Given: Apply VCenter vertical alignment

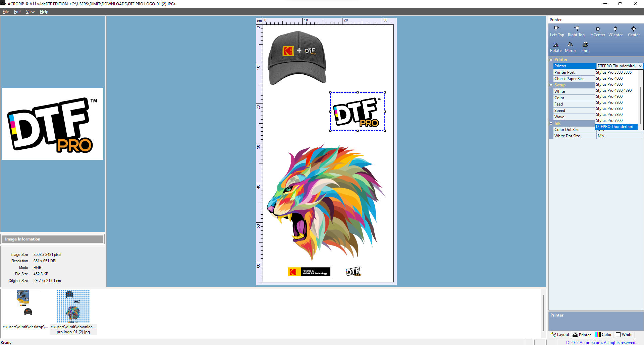Looking at the screenshot, I should point(615,31).
